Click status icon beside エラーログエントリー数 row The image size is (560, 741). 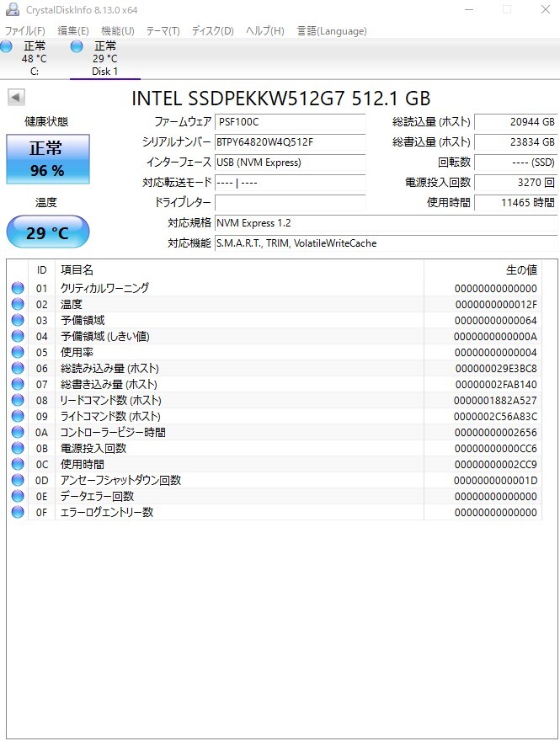[19, 512]
